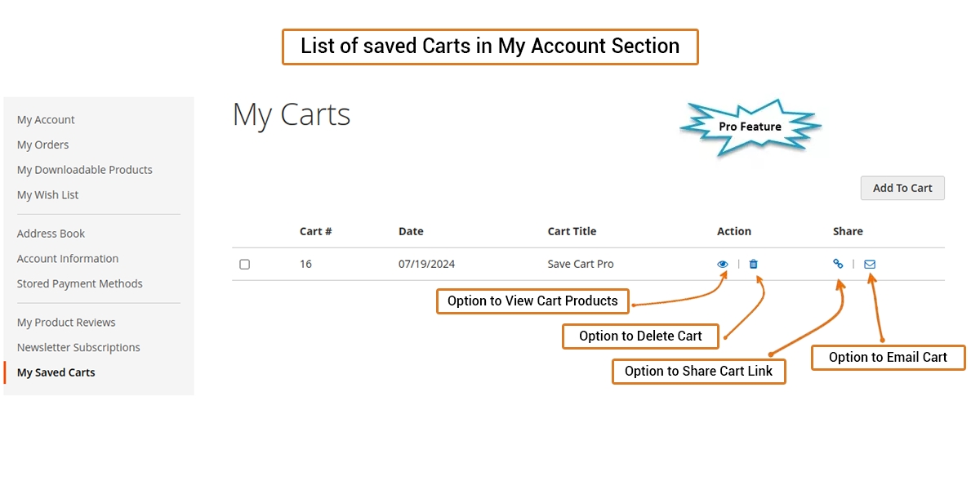Click the share cart link icon
The image size is (980, 490).
[838, 264]
